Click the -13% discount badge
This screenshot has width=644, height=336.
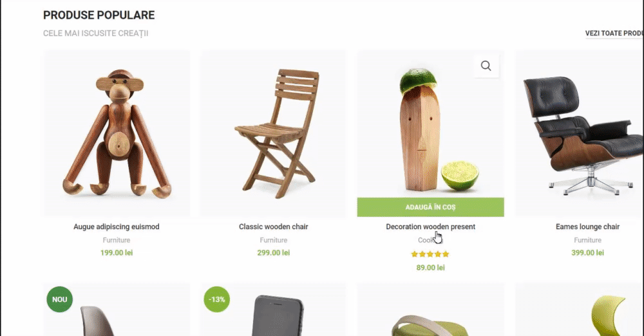tap(217, 299)
